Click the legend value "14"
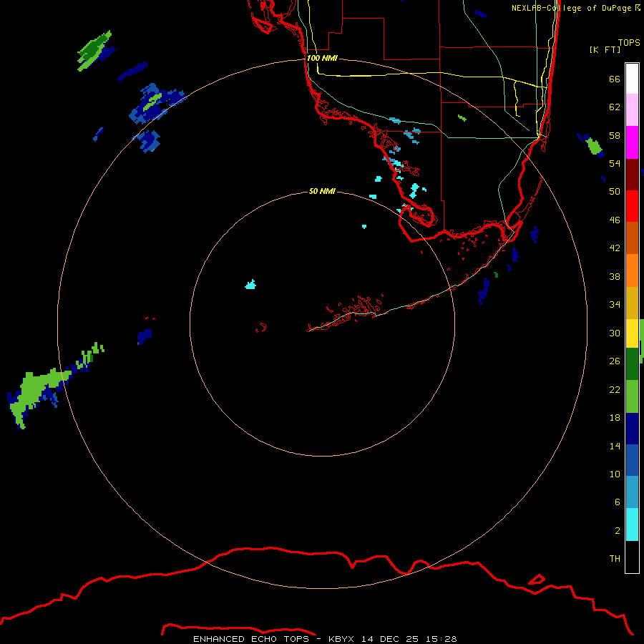 [615, 446]
